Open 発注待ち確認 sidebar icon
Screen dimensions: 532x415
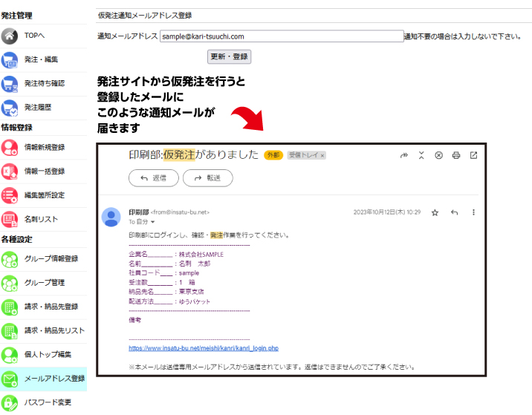coord(10,83)
